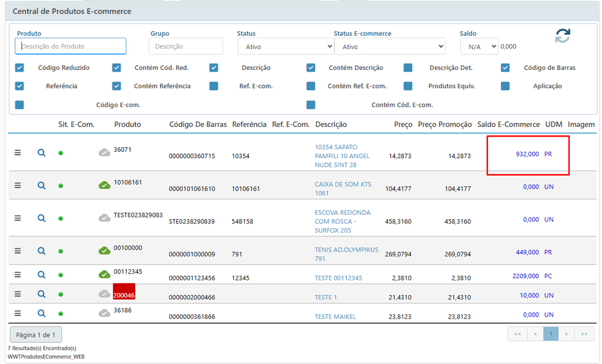Uncheck the Código Reduzido checkbox
Viewport: 602px width, 364px height.
[x=19, y=68]
